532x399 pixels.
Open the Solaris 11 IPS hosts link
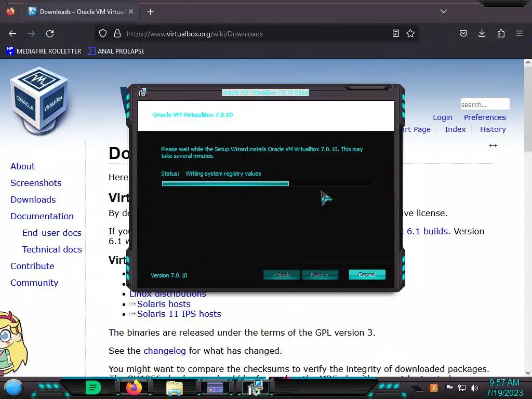click(179, 314)
